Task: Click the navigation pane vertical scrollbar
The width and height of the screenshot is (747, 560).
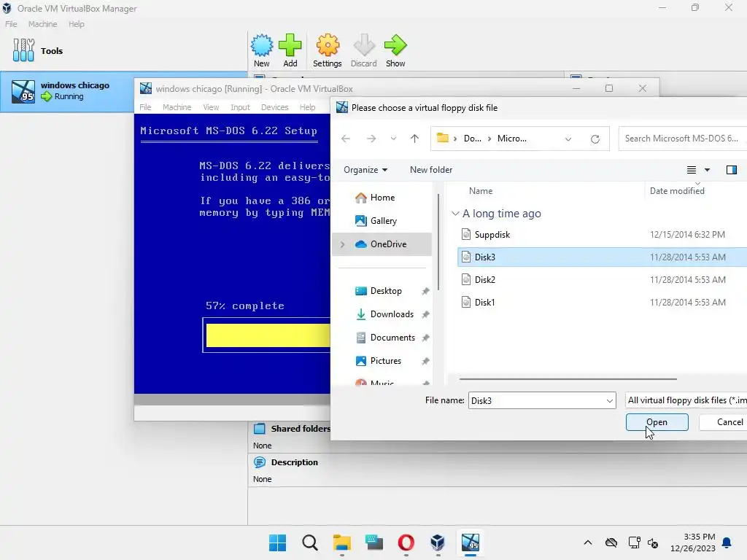Action: click(438, 243)
